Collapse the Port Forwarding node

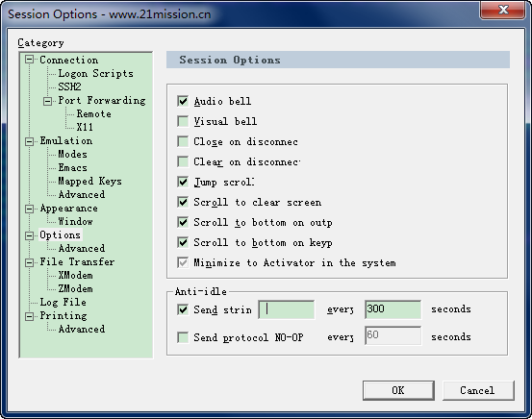coord(48,101)
